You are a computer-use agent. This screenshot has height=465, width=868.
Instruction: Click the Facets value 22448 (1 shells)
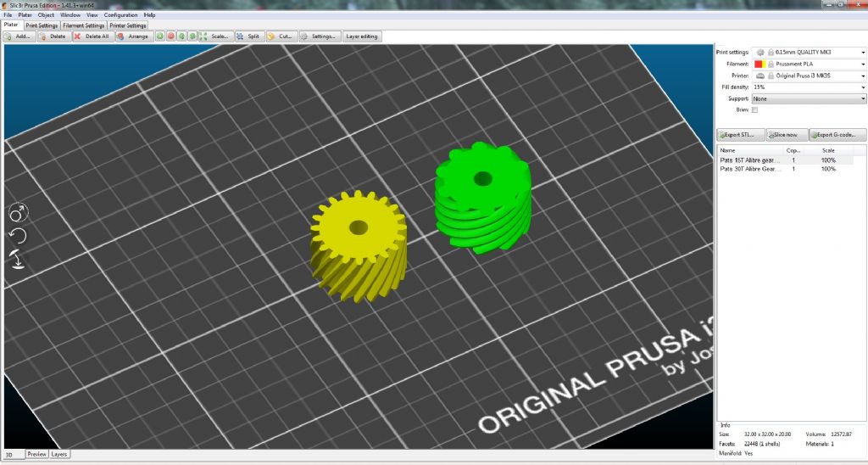pos(762,444)
